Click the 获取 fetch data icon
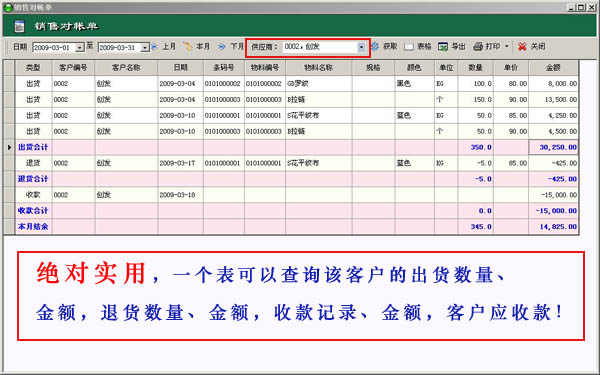The height and width of the screenshot is (375, 600). [x=375, y=47]
